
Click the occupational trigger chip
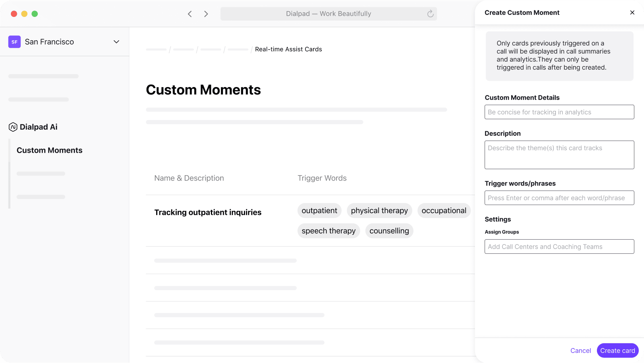[444, 210]
